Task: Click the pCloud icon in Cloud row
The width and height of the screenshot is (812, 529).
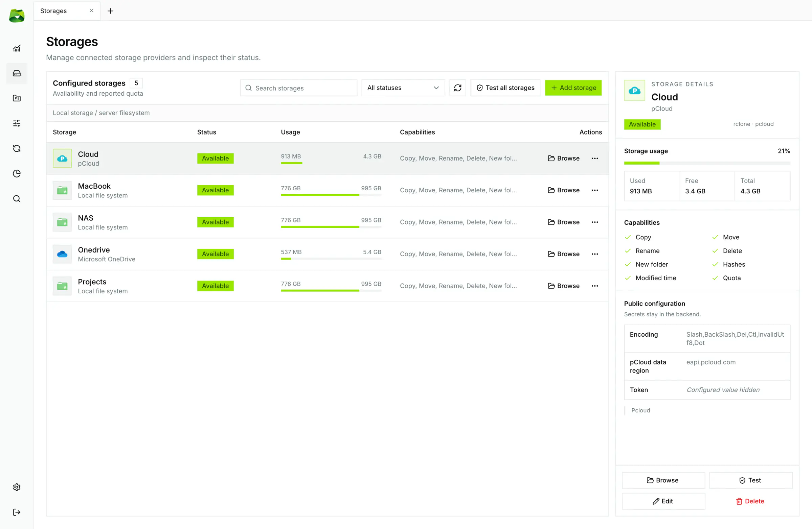Action: (x=62, y=159)
